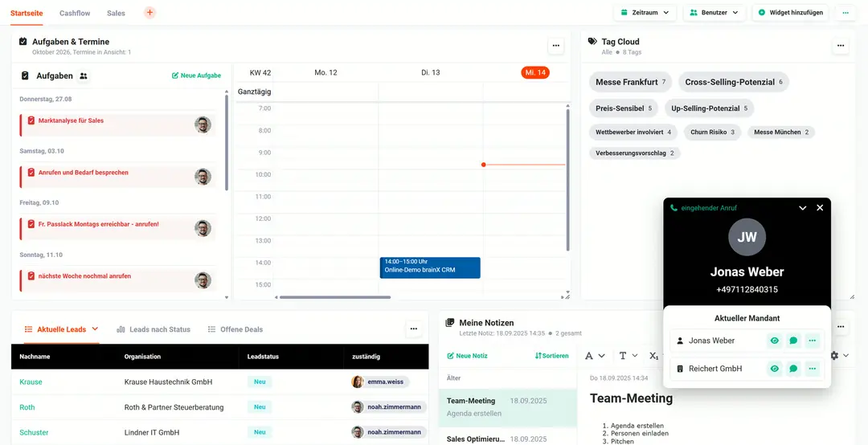Click Widget hinzufügen button
Image resolution: width=868 pixels, height=445 pixels.
pyautogui.click(x=791, y=12)
